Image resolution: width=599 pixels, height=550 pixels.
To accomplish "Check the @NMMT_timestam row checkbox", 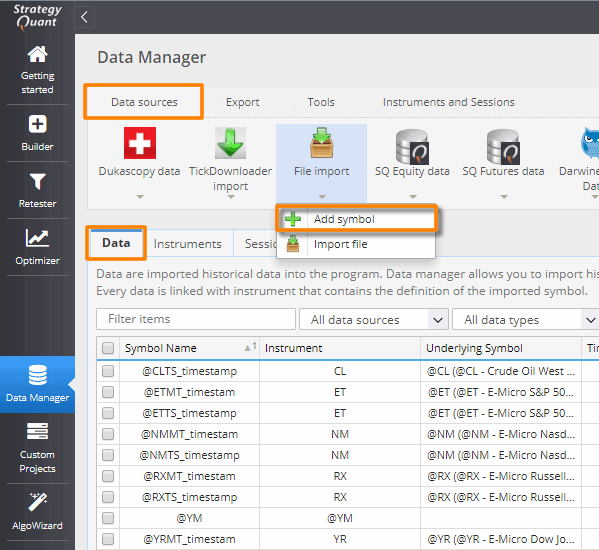I will pos(108,434).
